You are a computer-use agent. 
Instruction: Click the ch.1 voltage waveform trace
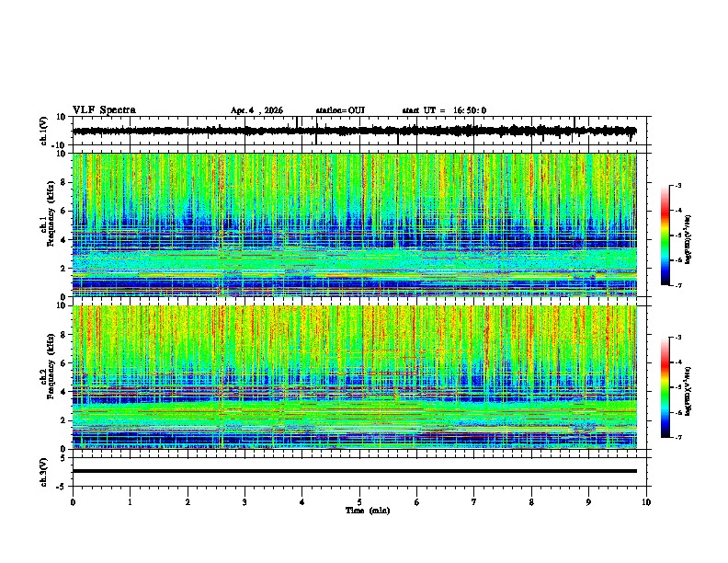click(x=354, y=131)
